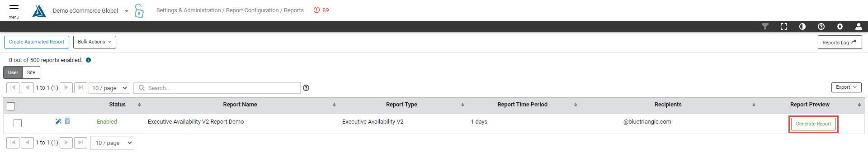Open help question mark in dark toolbar
Image resolution: width=868 pixels, height=163 pixels.
click(821, 27)
